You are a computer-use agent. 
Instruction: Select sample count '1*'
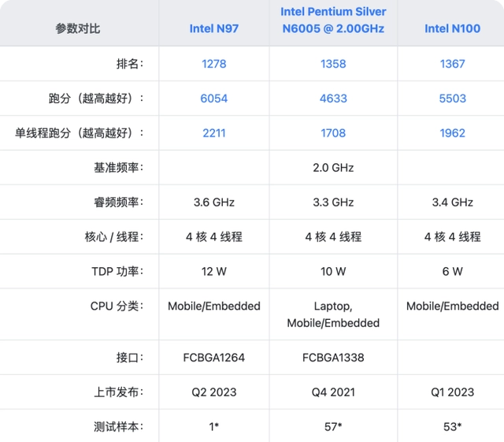tap(213, 427)
